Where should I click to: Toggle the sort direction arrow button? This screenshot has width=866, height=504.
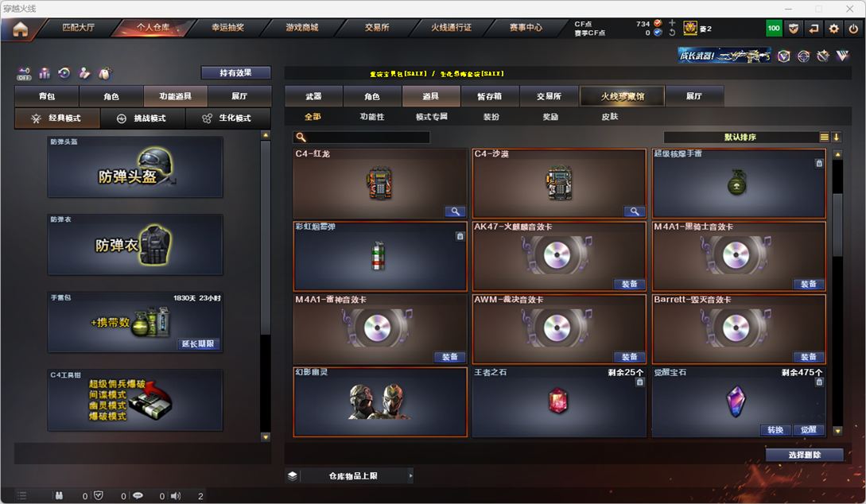tap(836, 137)
